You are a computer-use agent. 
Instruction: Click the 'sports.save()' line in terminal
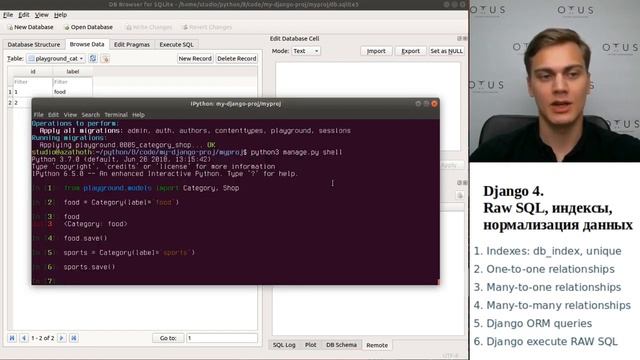pos(89,267)
